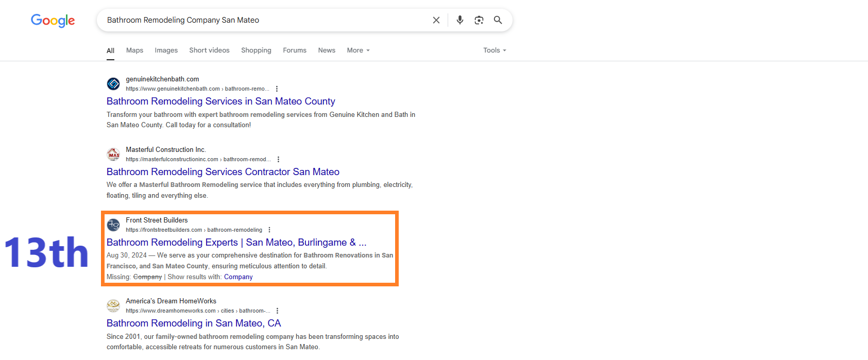
Task: Click Show results with Company link
Action: (239, 277)
